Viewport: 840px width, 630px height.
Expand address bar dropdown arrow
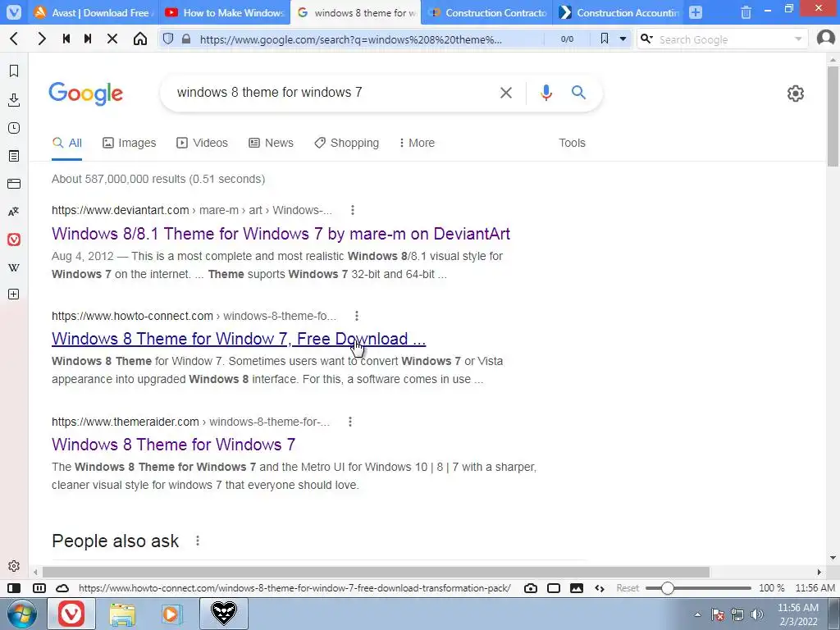[x=623, y=39]
